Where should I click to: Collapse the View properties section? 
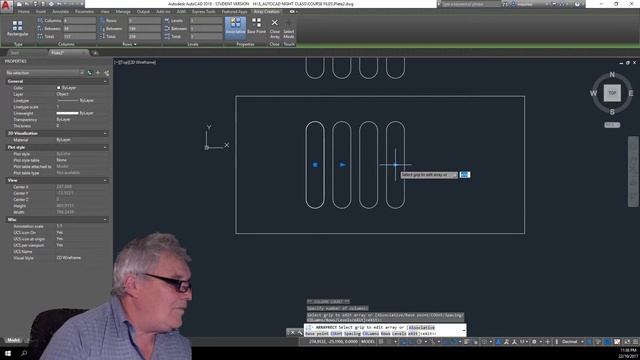coord(105,180)
